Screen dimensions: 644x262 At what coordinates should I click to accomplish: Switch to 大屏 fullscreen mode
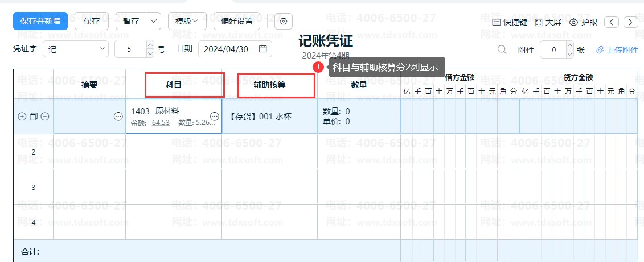548,22
